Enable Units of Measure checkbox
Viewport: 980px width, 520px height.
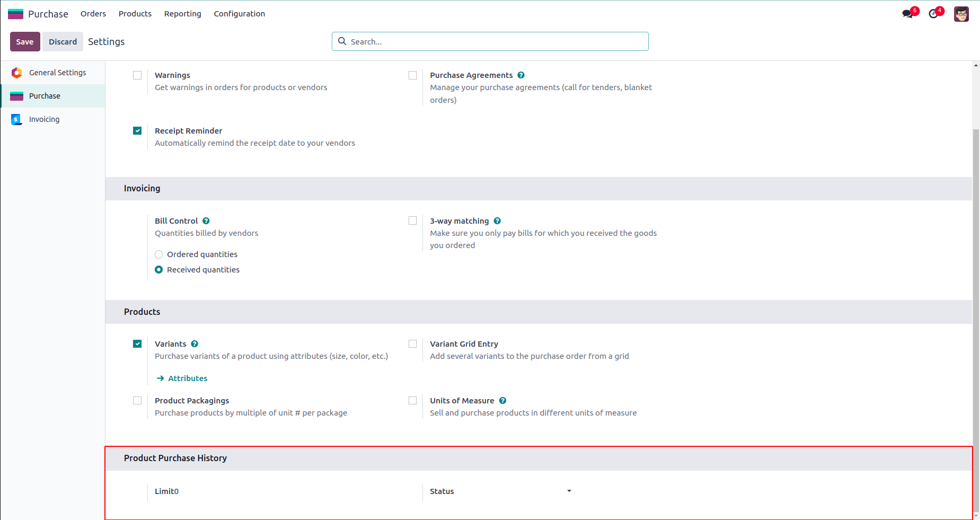pos(412,400)
